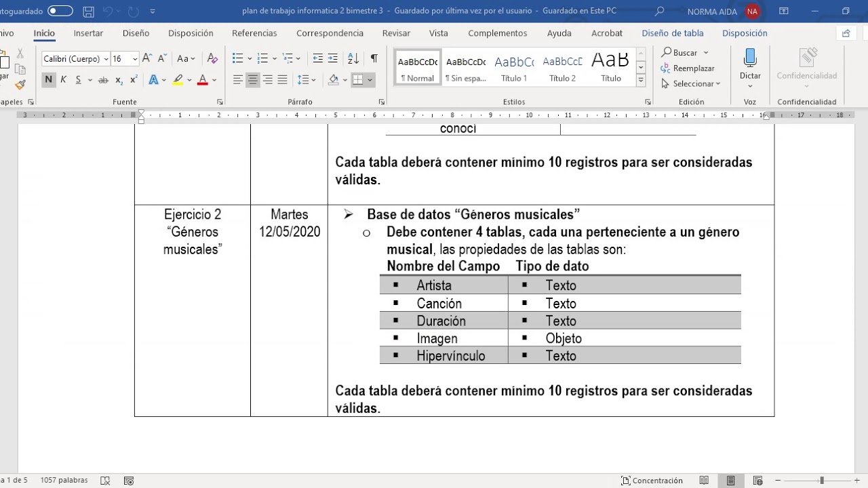Click Reemplazar button
This screenshot has height=488, width=868.
point(688,68)
